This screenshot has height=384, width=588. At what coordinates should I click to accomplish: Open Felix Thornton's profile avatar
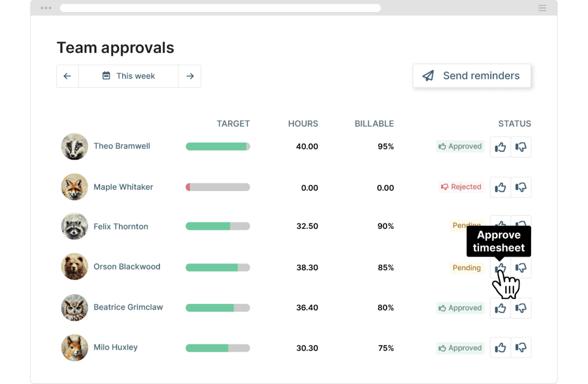point(74,226)
